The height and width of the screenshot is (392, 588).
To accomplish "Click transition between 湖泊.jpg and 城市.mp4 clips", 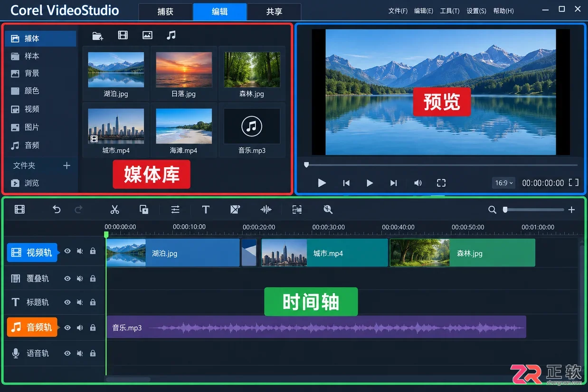I will click(249, 253).
